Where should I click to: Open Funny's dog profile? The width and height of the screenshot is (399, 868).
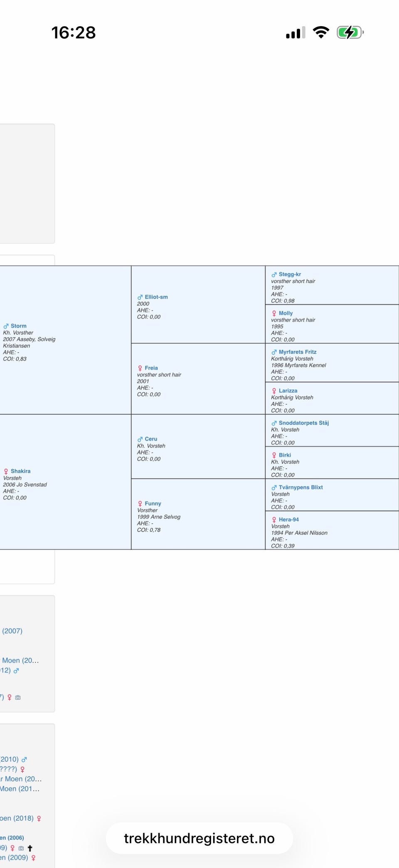[x=153, y=503]
